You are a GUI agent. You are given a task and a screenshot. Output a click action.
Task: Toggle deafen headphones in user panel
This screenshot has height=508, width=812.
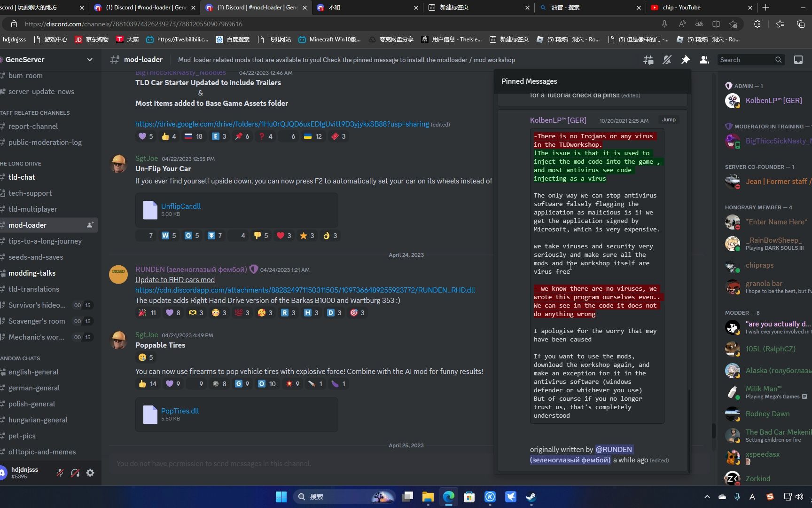click(x=75, y=473)
